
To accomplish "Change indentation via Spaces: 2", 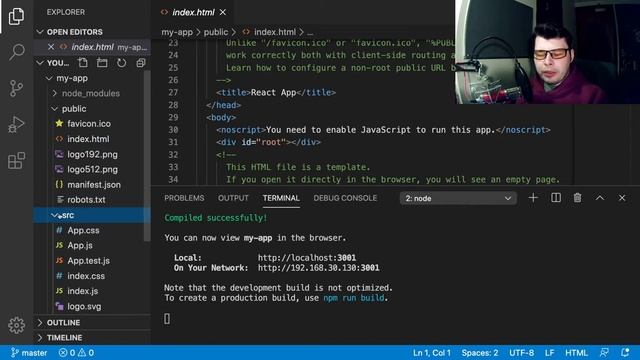I will click(480, 353).
